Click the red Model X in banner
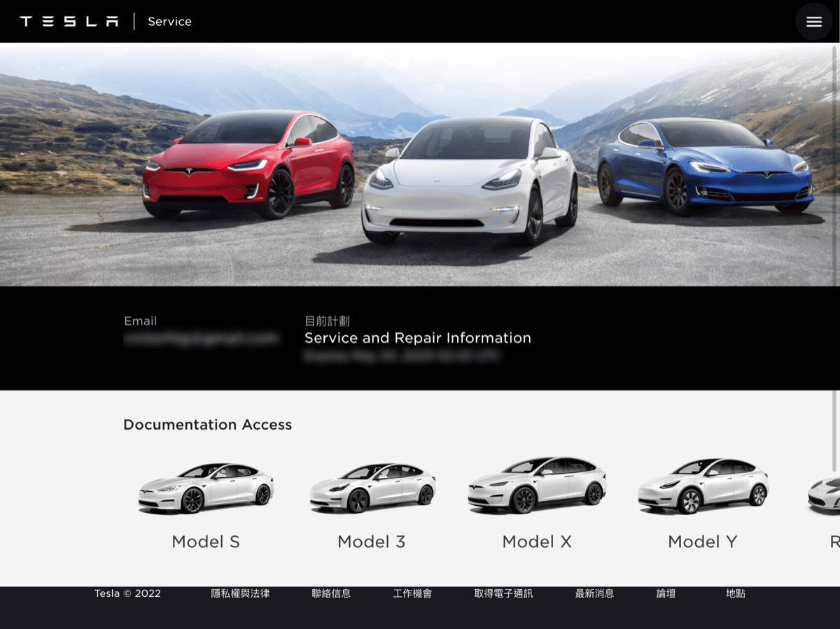 tap(248, 163)
